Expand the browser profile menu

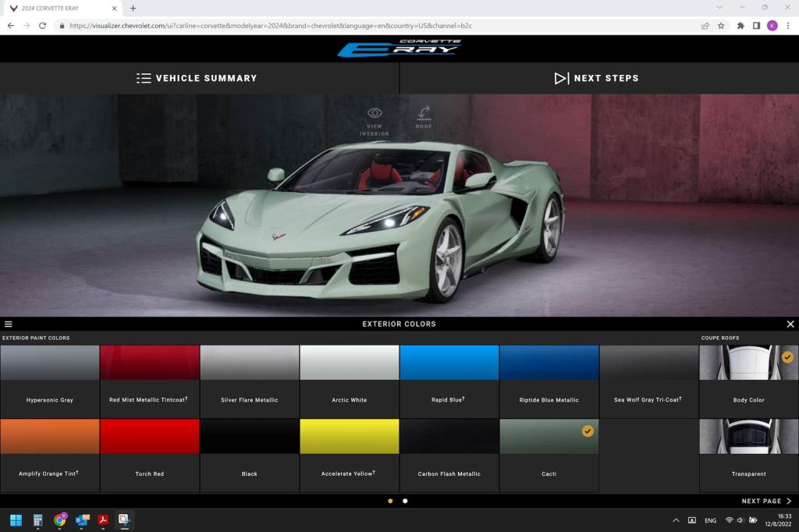(772, 25)
